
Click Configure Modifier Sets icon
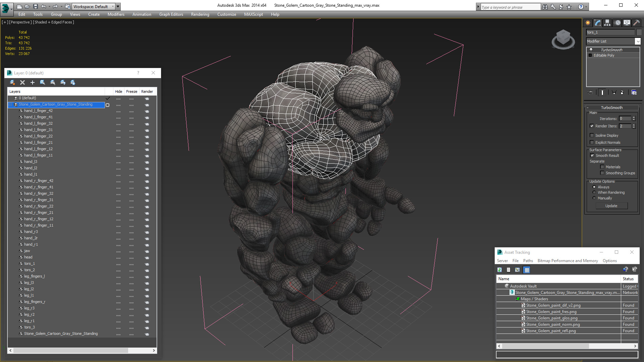[634, 93]
